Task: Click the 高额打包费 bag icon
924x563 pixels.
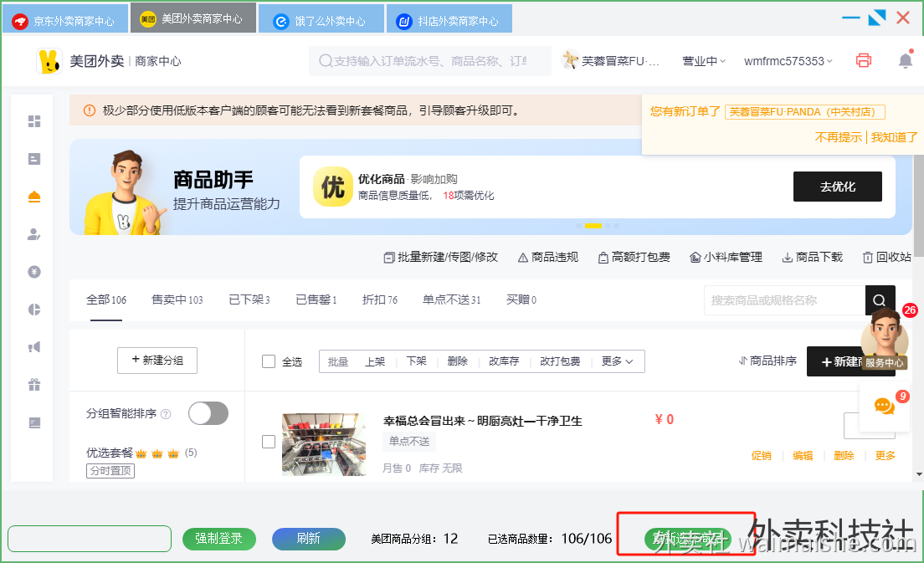Action: pyautogui.click(x=603, y=258)
